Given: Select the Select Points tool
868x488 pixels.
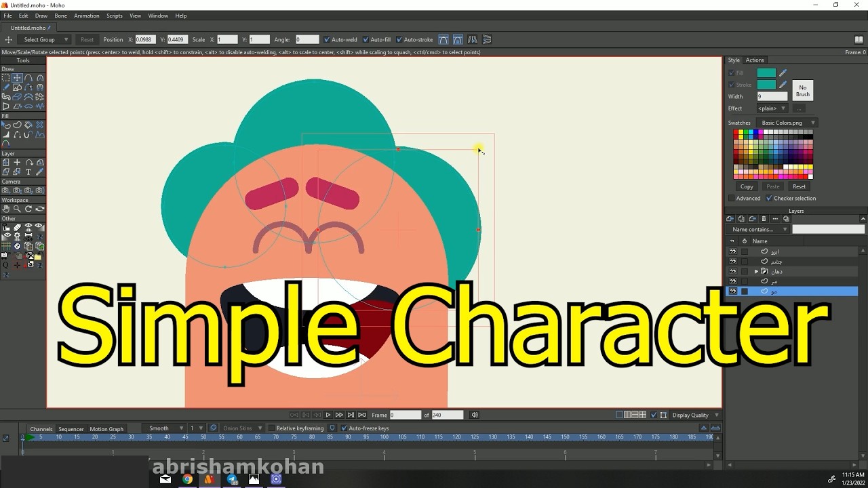Looking at the screenshot, I should pyautogui.click(x=5, y=77).
